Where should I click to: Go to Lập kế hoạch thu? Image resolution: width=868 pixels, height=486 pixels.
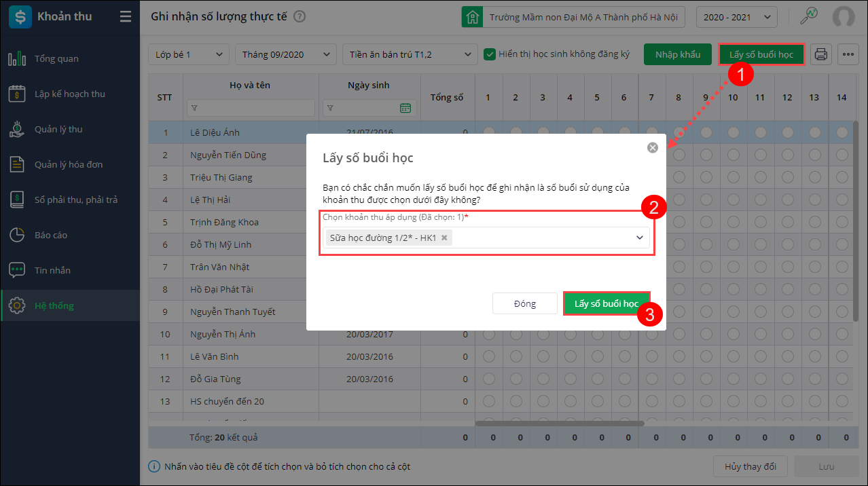(x=70, y=94)
